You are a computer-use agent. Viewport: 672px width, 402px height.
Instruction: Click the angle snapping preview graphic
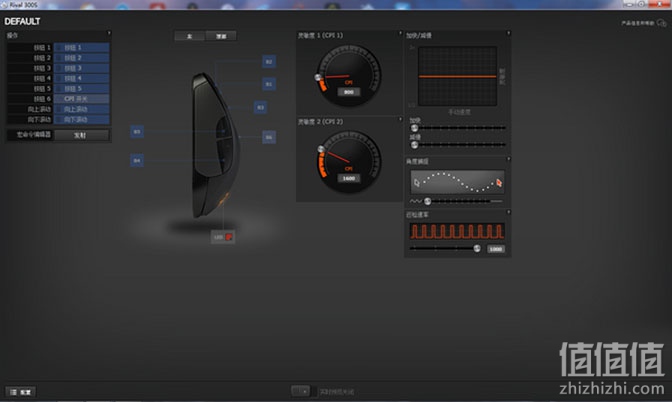pos(457,182)
